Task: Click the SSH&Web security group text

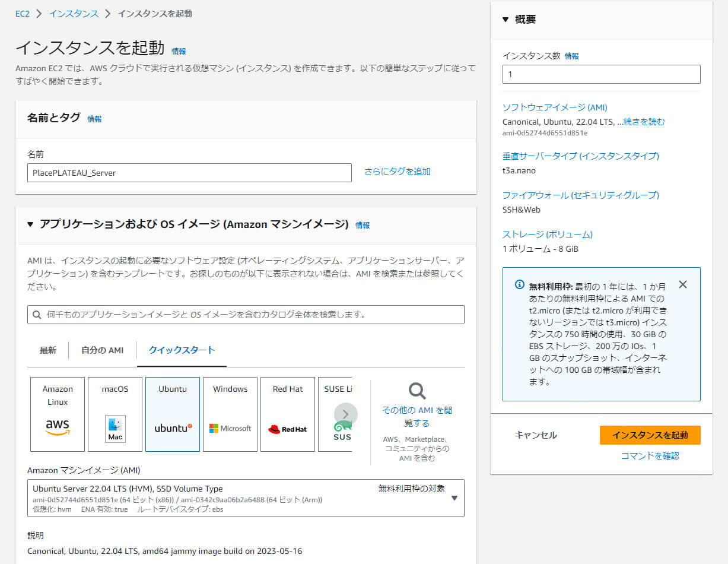Action: click(522, 210)
